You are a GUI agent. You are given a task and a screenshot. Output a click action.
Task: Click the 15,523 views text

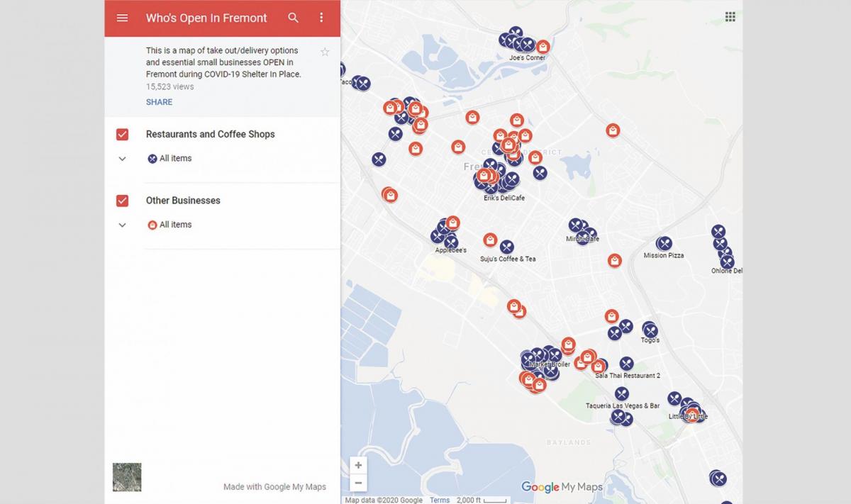(x=169, y=86)
